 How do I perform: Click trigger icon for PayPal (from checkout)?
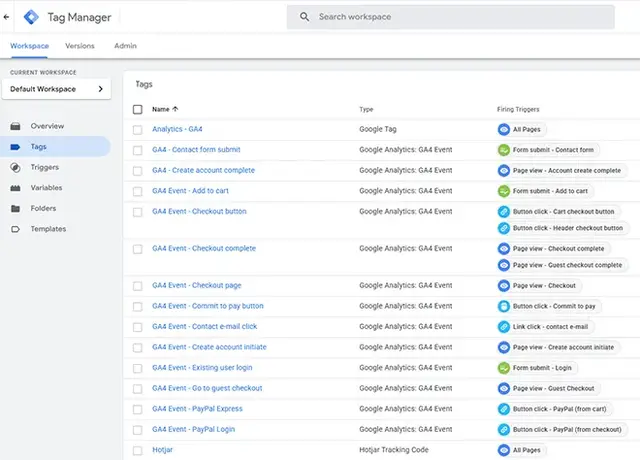[x=504, y=429]
